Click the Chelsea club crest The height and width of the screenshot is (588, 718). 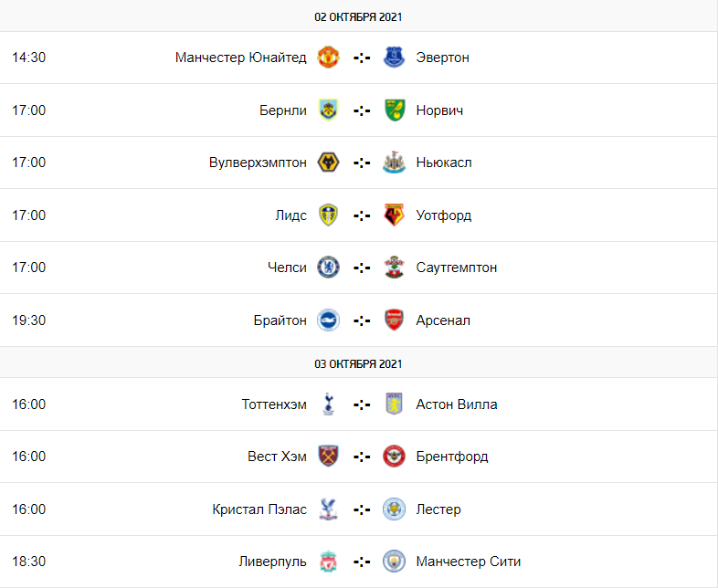(x=328, y=268)
